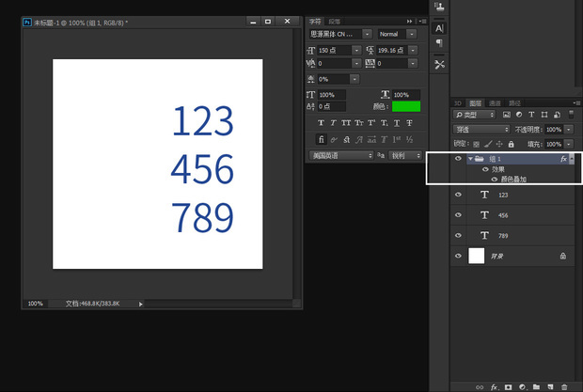The image size is (583, 392).
Task: Click the delete layer trash icon
Action: tap(564, 386)
